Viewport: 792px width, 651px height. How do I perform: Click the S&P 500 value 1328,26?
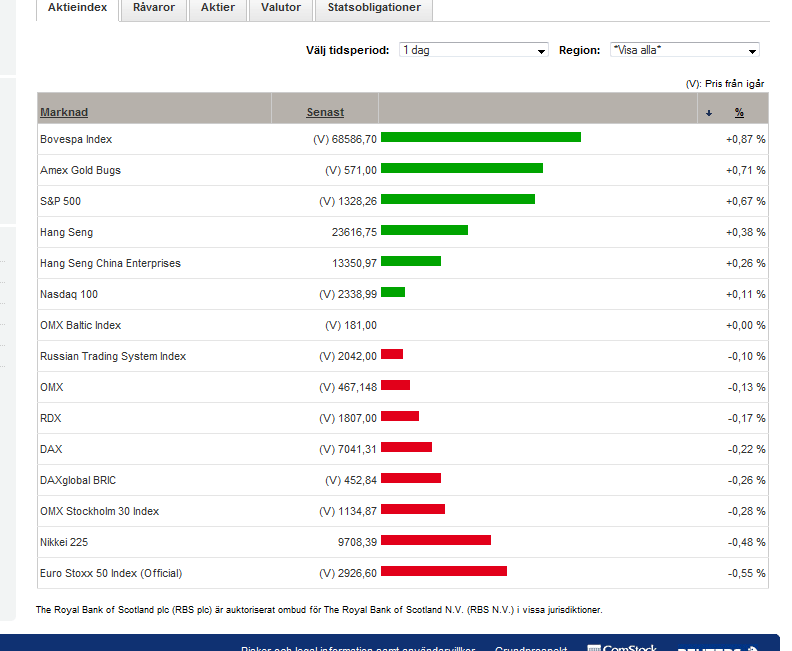358,201
